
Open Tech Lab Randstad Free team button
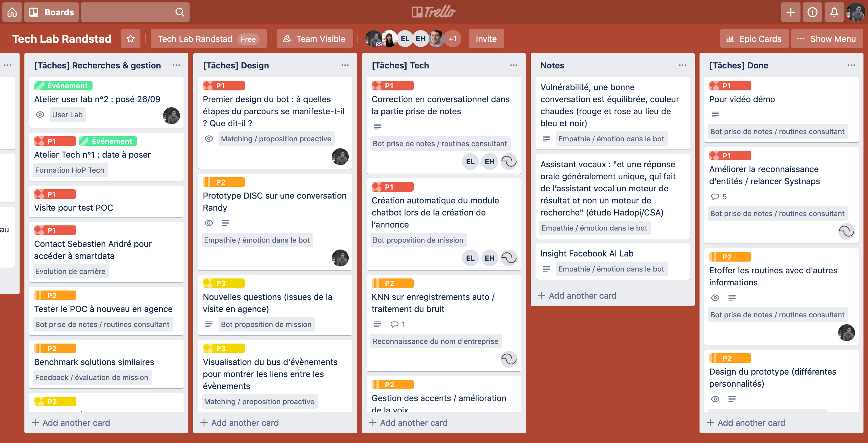tap(208, 39)
